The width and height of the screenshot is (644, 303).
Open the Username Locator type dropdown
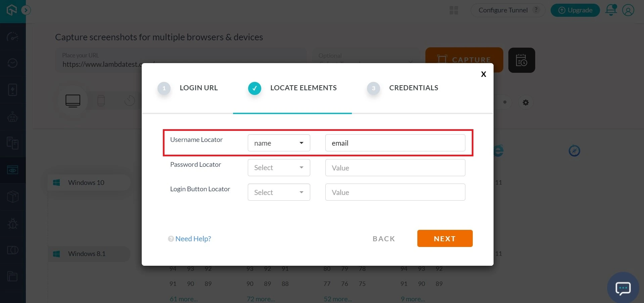point(279,143)
